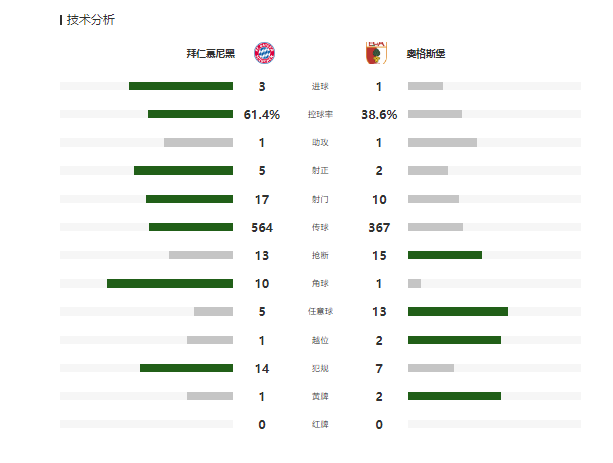Click the 红牌 red card label
Screen dimensions: 613x463
[x=320, y=424]
